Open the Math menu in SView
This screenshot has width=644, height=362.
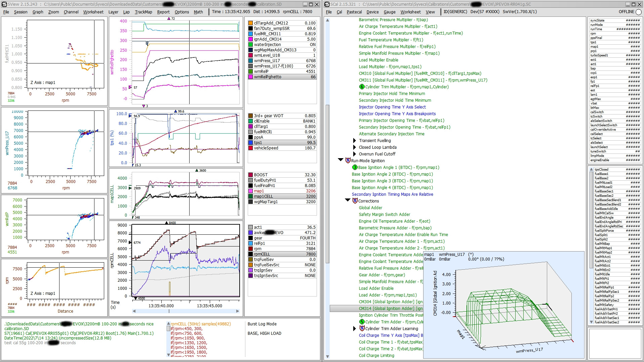tap(198, 12)
